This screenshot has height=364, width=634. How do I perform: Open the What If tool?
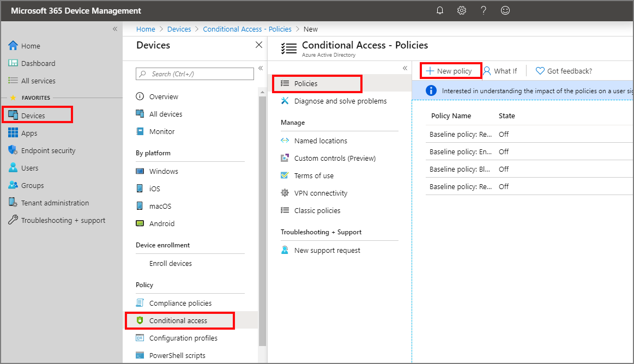(500, 71)
